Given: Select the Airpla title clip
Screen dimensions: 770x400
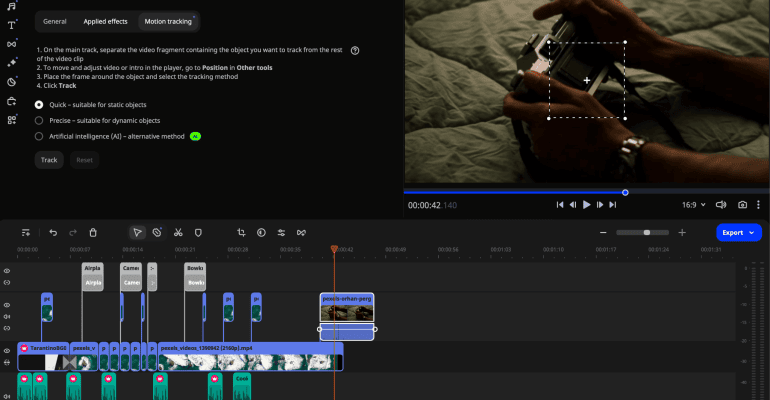Looking at the screenshot, I should (92, 277).
